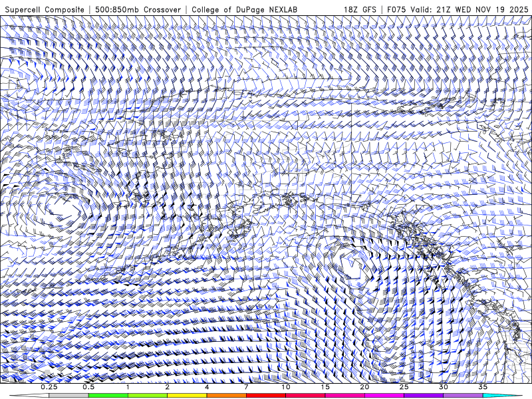Click the legend value 2
The image size is (532, 399).
tap(168, 387)
